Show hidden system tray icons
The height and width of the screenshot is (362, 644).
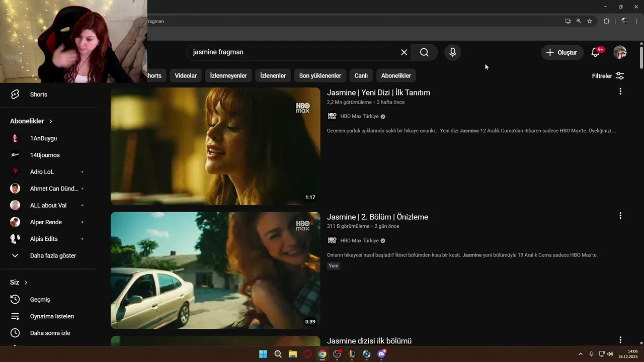point(580,354)
